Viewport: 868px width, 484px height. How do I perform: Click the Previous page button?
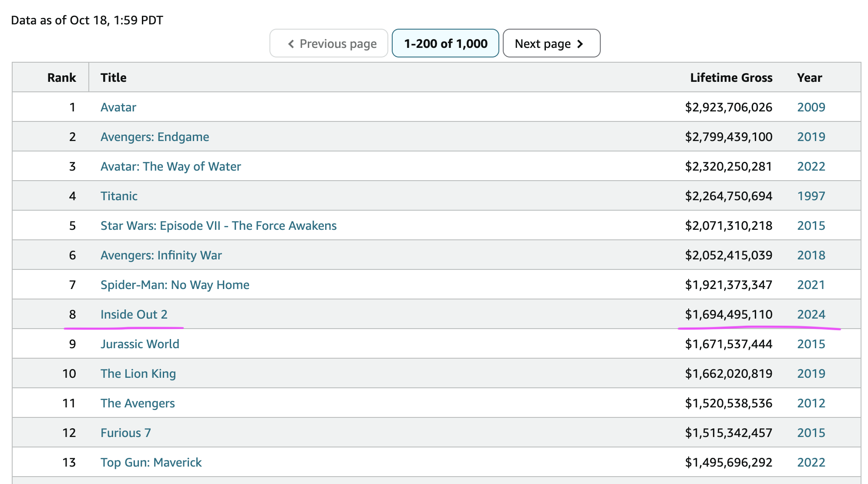click(329, 44)
